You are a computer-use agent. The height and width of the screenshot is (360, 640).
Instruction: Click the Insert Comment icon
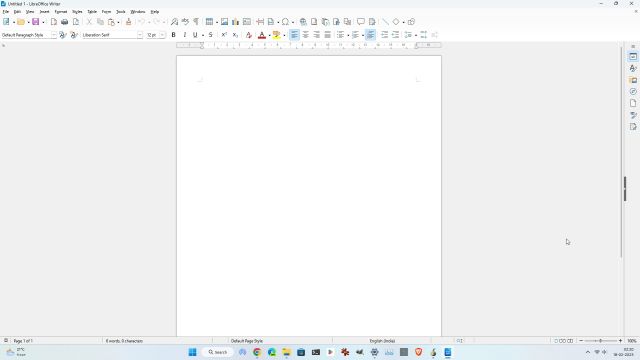click(361, 22)
